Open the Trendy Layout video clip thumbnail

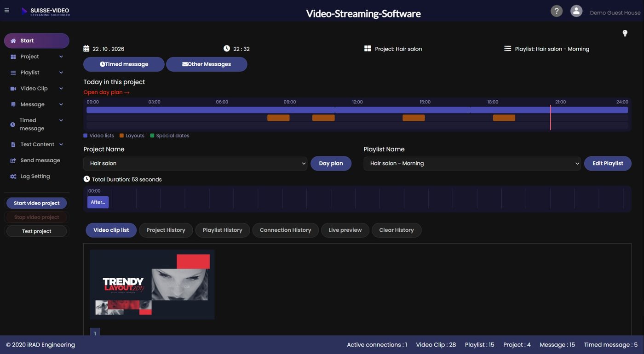pos(152,285)
